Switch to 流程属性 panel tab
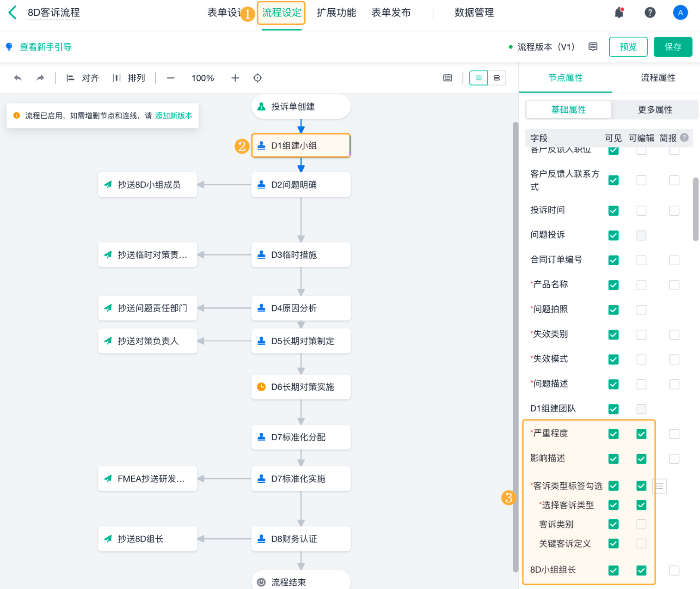 658,78
